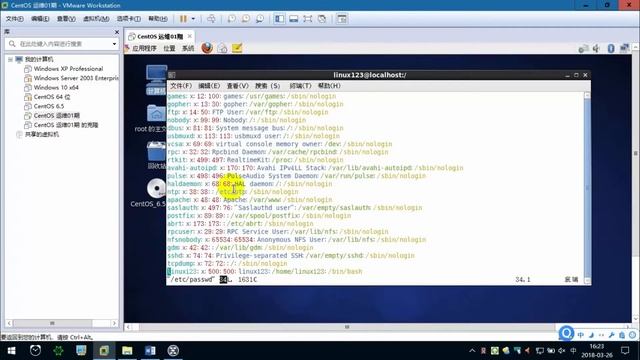Open the 选项卡(T) menu
The height and width of the screenshot is (360, 640).
[128, 19]
